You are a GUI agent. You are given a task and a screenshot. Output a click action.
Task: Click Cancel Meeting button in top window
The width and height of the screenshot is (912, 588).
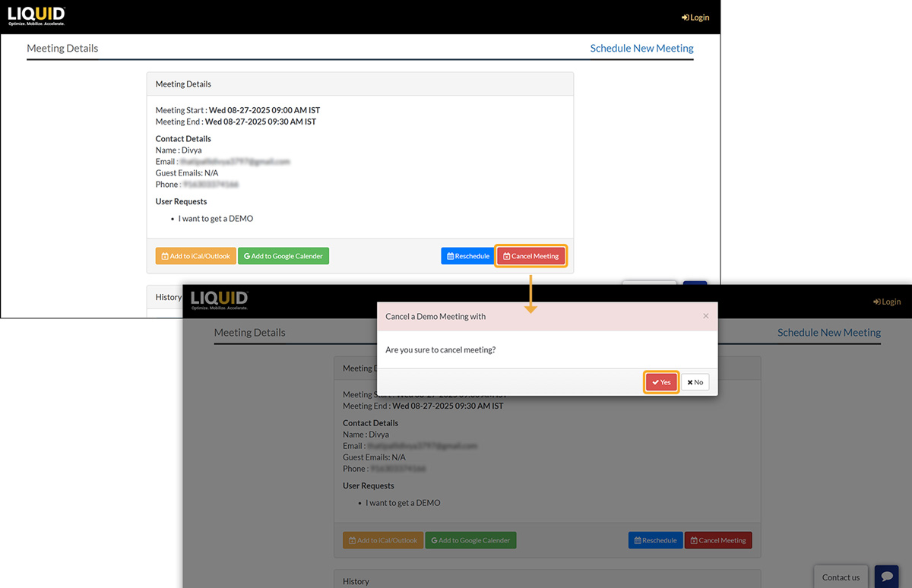[x=531, y=256]
